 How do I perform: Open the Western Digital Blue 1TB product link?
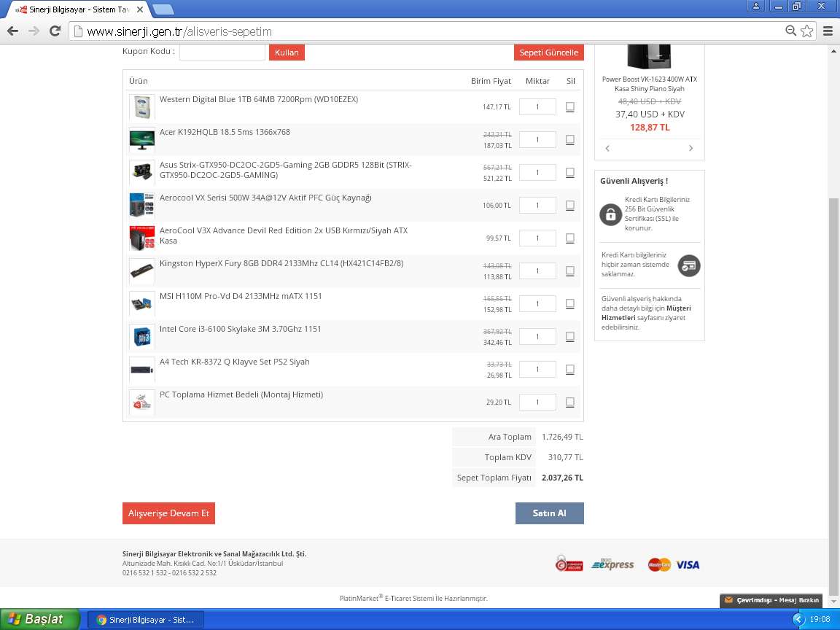[x=259, y=99]
